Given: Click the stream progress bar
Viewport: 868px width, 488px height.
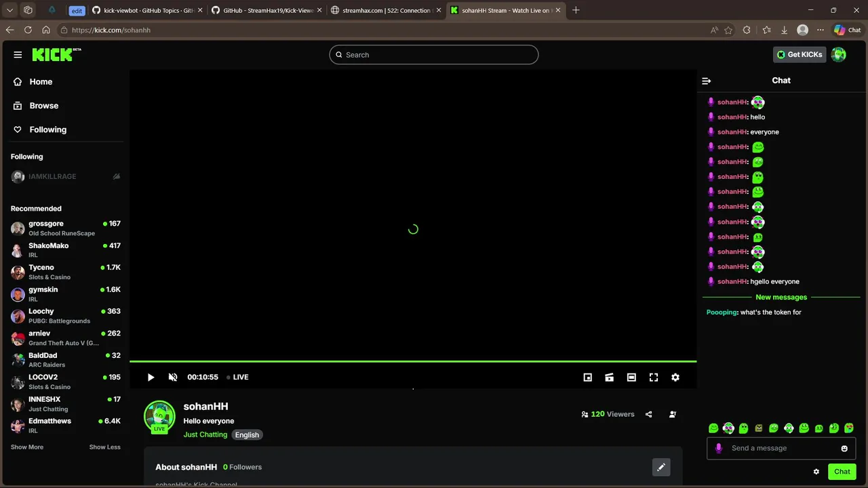Looking at the screenshot, I should [x=413, y=361].
